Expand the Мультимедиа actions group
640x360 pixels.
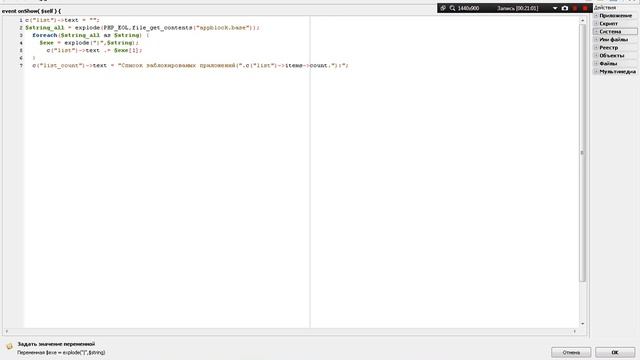(596, 71)
